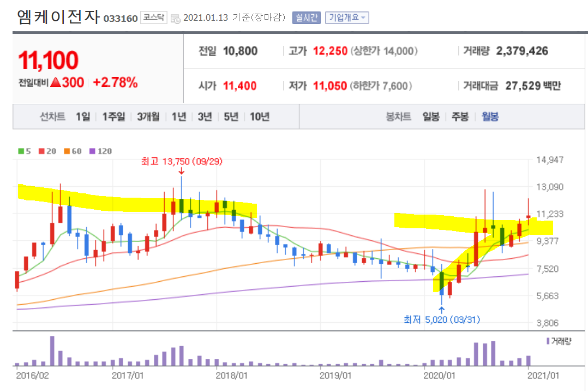Click the 2018/01 x-axis date label

231,376
